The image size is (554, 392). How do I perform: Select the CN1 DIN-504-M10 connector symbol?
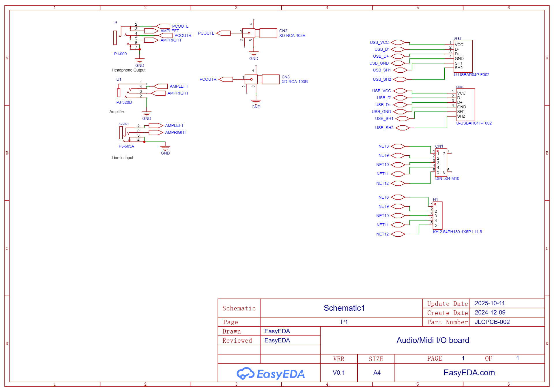pos(441,163)
